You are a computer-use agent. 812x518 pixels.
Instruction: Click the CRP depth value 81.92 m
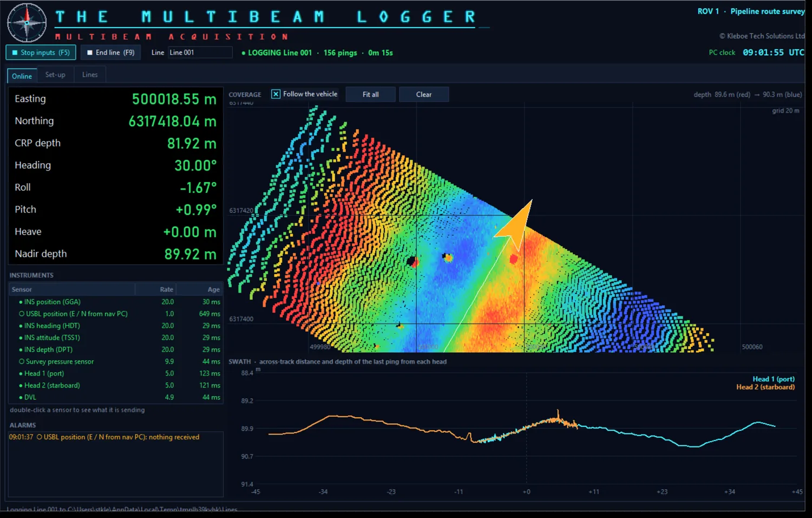(x=192, y=144)
